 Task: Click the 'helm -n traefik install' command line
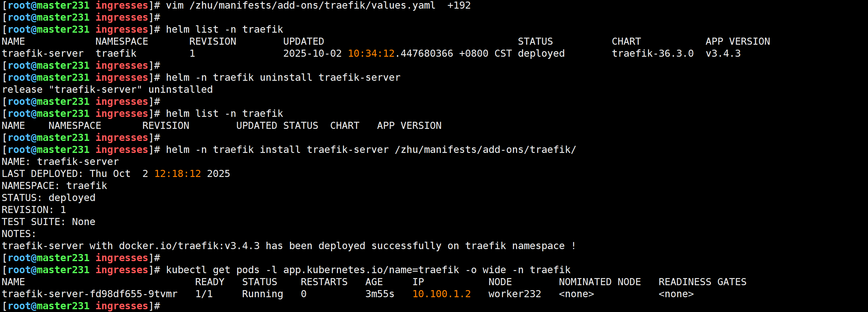371,150
